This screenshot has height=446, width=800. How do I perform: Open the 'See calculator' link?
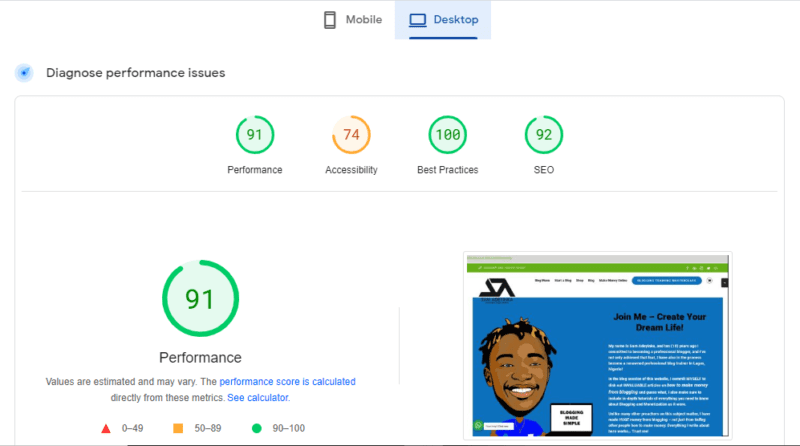[x=258, y=398]
